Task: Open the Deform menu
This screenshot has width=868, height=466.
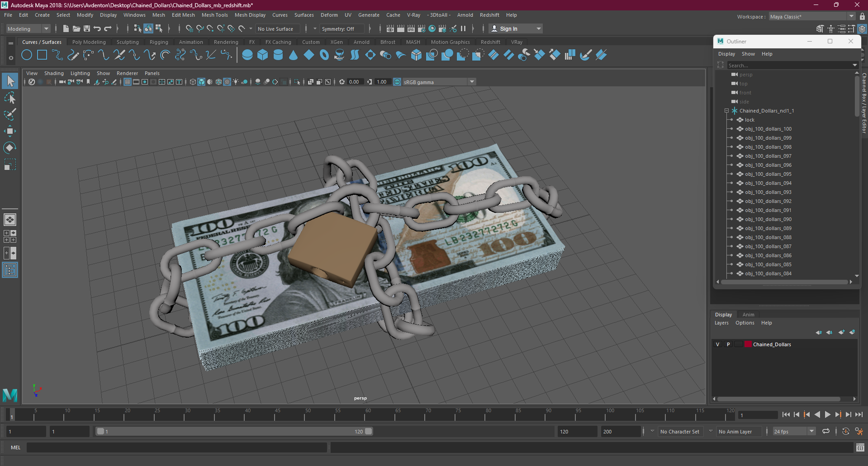Action: tap(329, 15)
